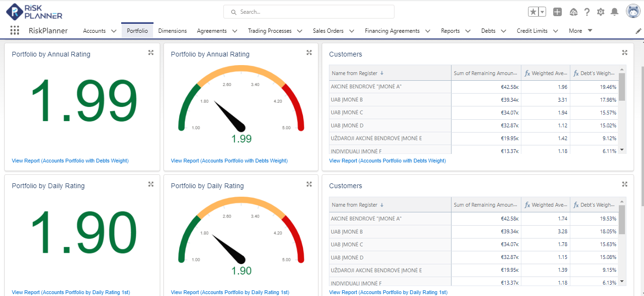Screen dimensions: 644x296
Task: Click the Global Actions plus icon
Action: 557,12
